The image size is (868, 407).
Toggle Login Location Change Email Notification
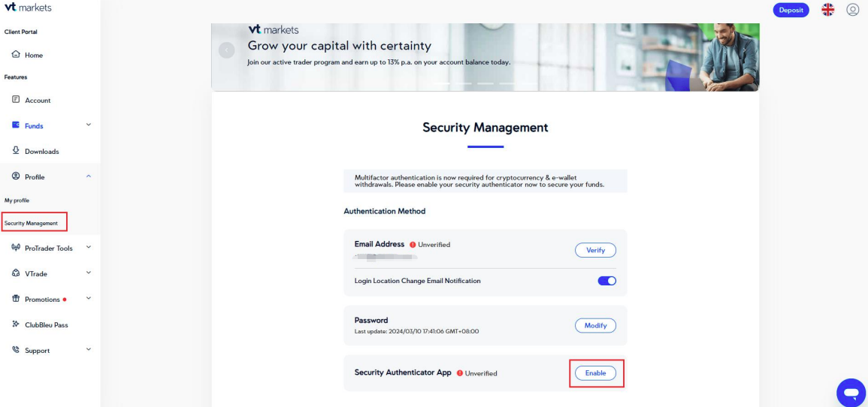tap(606, 281)
